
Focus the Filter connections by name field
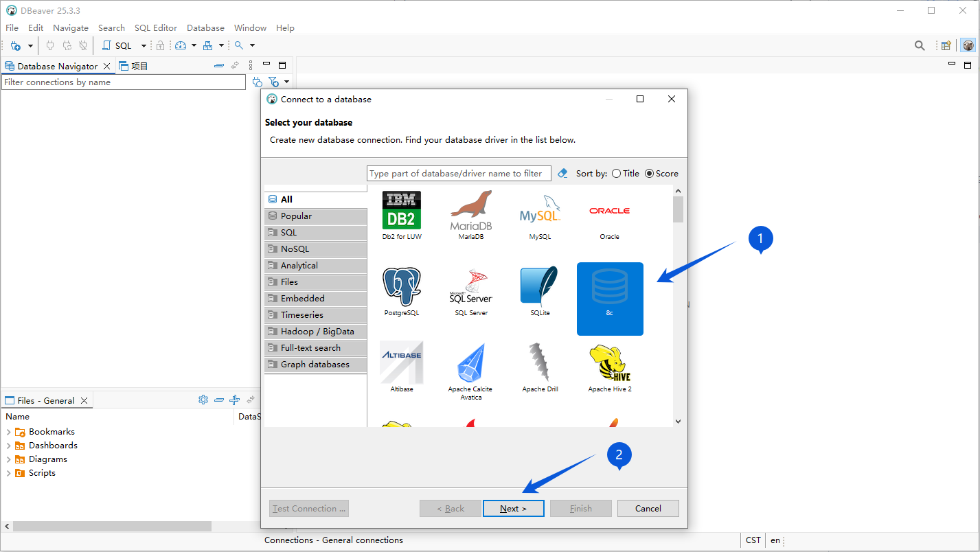(124, 82)
